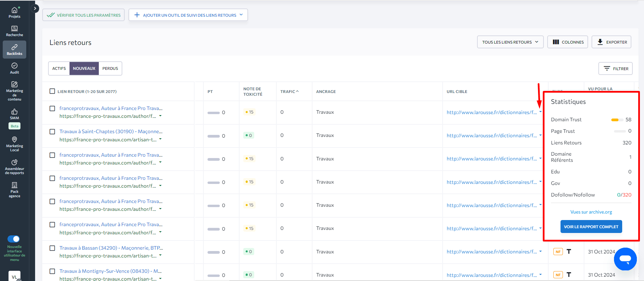The height and width of the screenshot is (281, 644).
Task: Open Assembleur de rapports section
Action: [14, 167]
